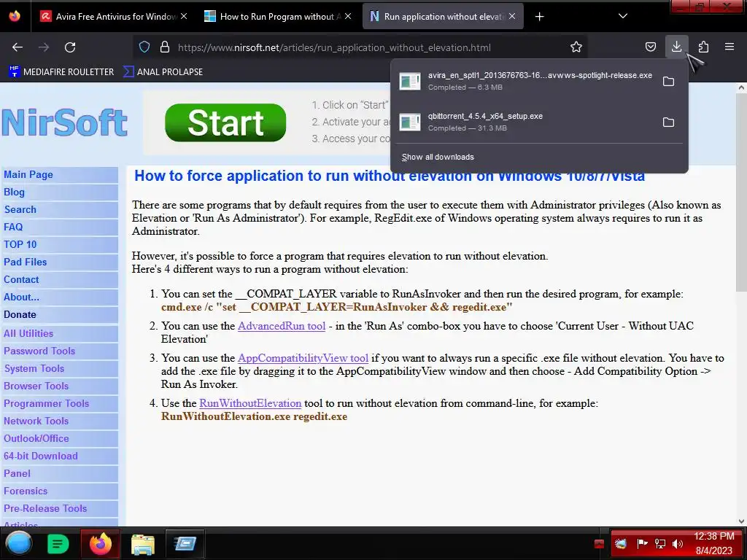The image size is (747, 560).
Task: Close the Run application without elevation tab
Action: 512,16
